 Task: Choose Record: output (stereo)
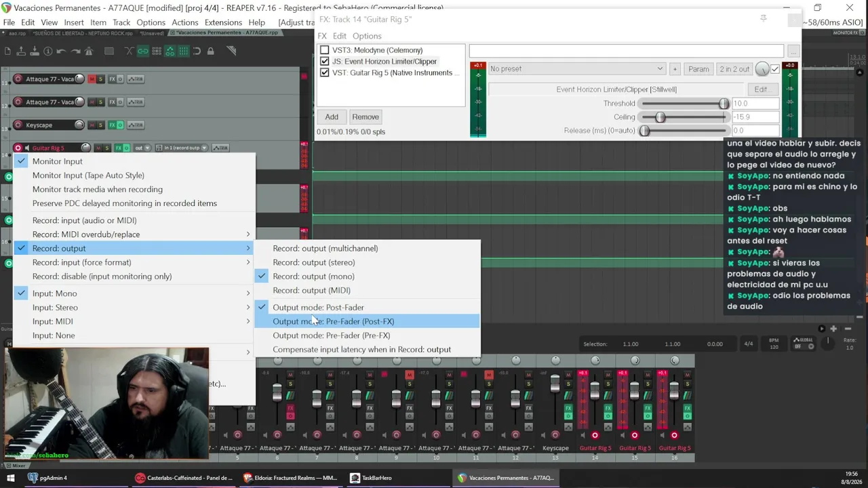[367, 262]
